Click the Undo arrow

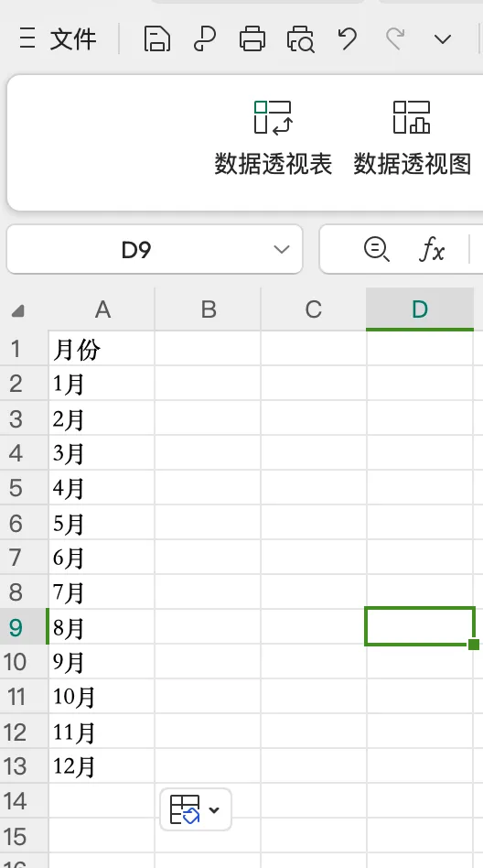(347, 39)
